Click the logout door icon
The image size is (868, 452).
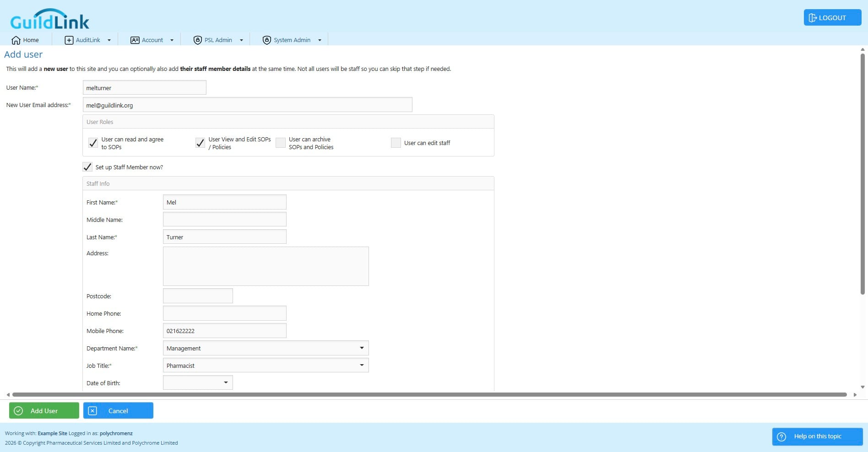813,18
